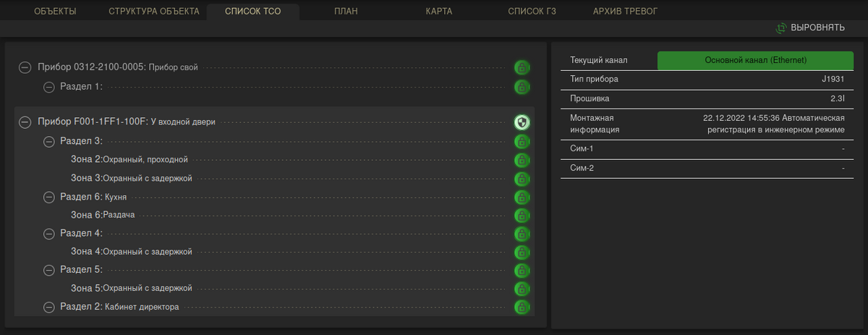Click lock icon for Зона 3 row
This screenshot has width=868, height=335.
(522, 179)
